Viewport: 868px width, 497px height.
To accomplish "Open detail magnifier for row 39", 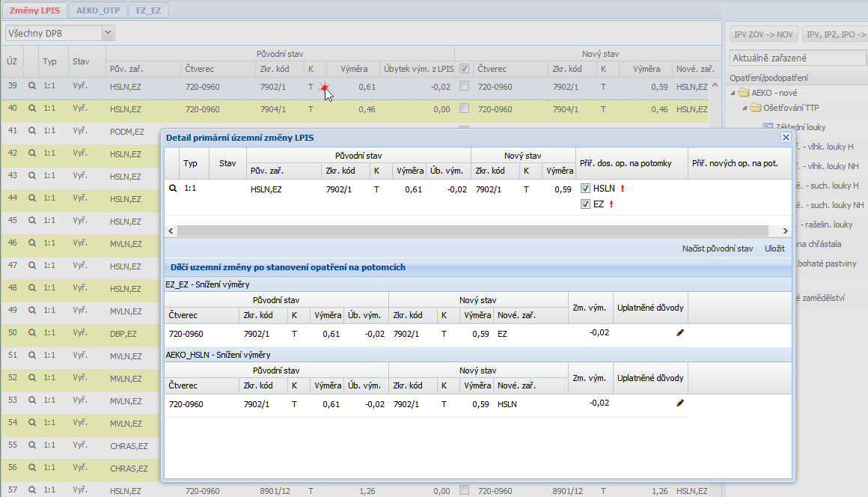I will pos(32,86).
